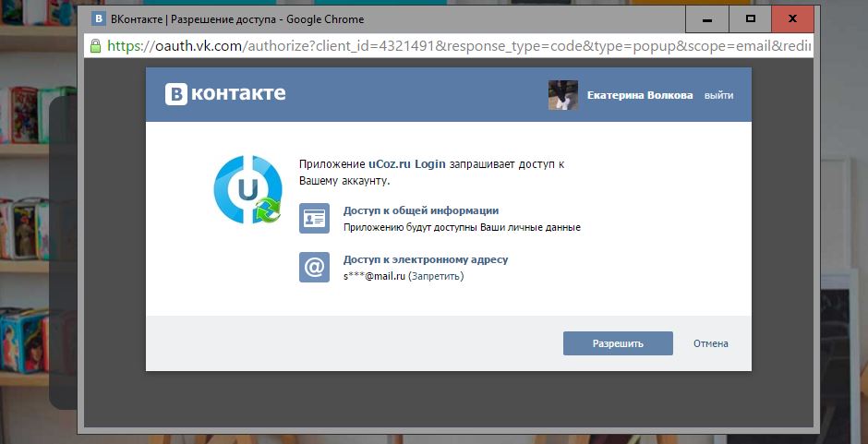Click the green SSL padlock icon

click(95, 46)
